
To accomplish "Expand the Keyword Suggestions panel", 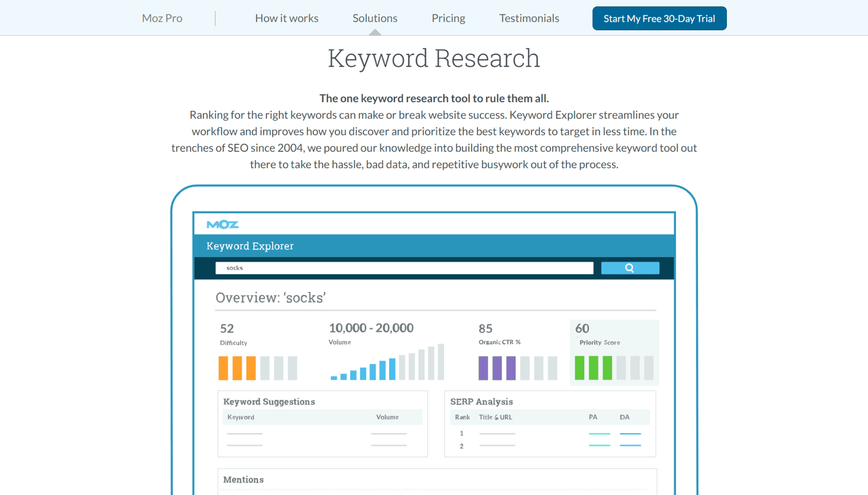I will (x=269, y=402).
